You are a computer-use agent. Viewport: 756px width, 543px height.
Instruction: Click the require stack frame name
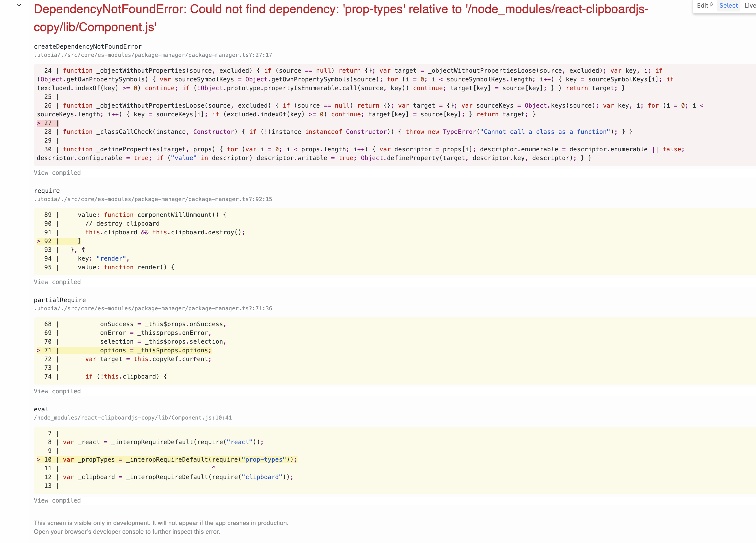coord(47,191)
